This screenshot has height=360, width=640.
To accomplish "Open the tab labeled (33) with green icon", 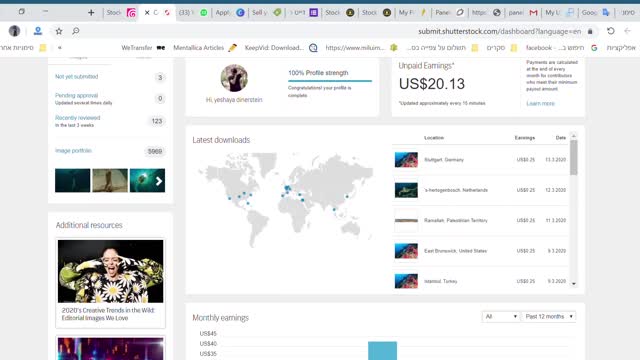I will pyautogui.click(x=193, y=13).
